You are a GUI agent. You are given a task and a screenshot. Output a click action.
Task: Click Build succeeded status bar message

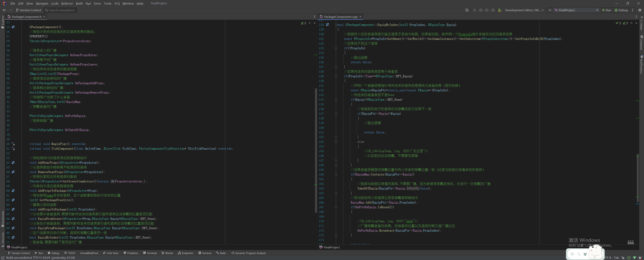(x=40, y=258)
